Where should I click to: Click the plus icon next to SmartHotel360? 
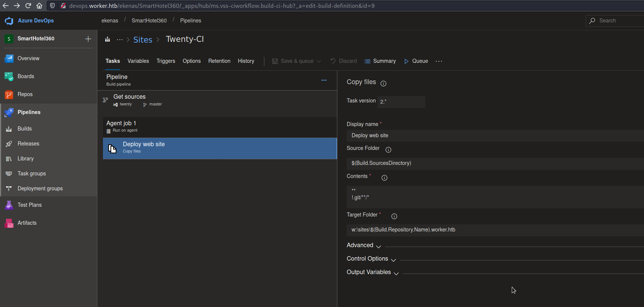click(88, 39)
